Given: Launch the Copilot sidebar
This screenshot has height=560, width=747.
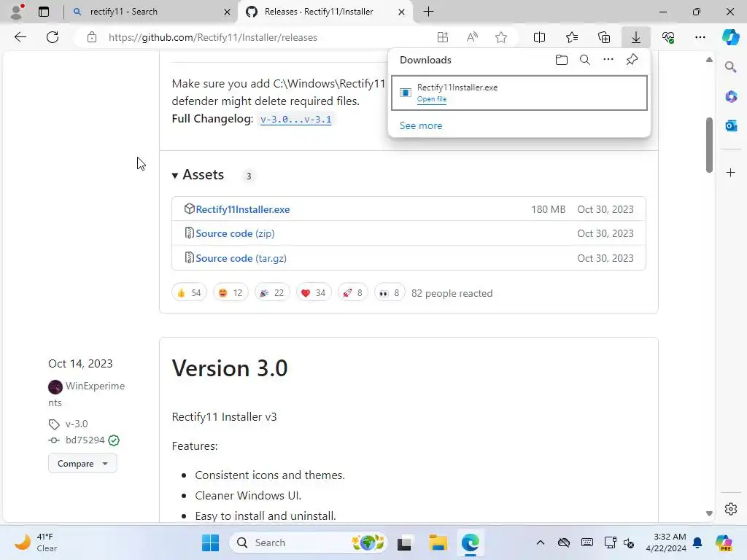Looking at the screenshot, I should click(730, 37).
